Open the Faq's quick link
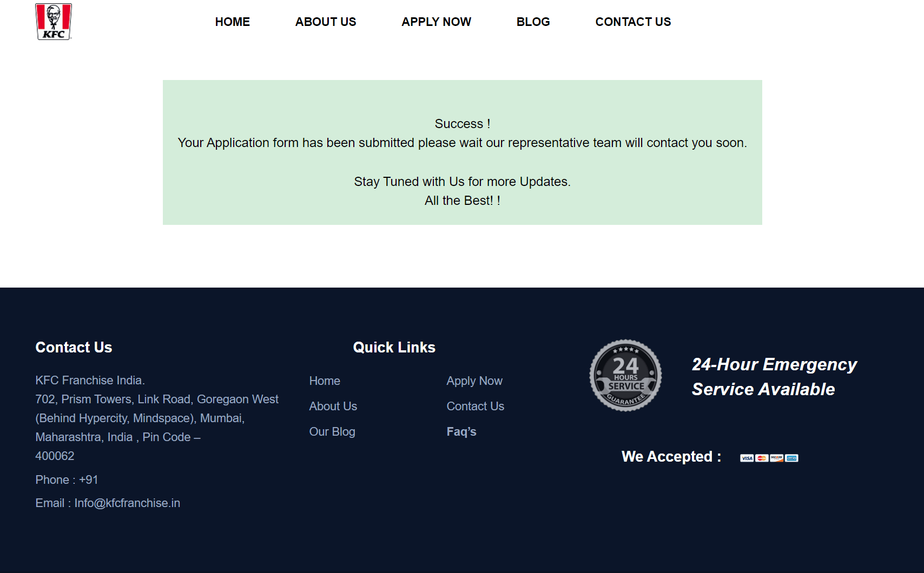 pyautogui.click(x=461, y=431)
